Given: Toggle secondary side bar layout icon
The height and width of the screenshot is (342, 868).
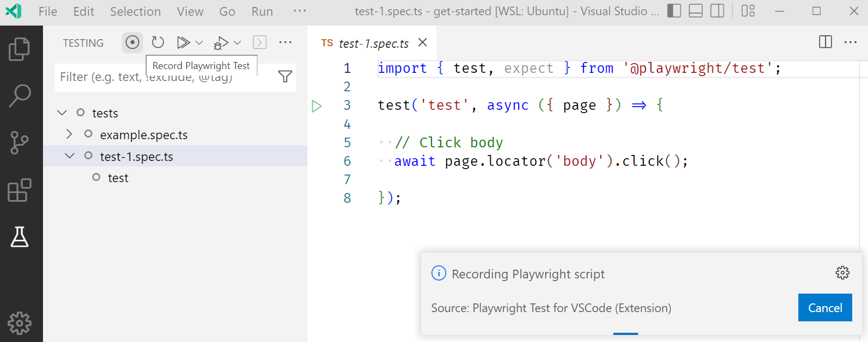Looking at the screenshot, I should 717,11.
